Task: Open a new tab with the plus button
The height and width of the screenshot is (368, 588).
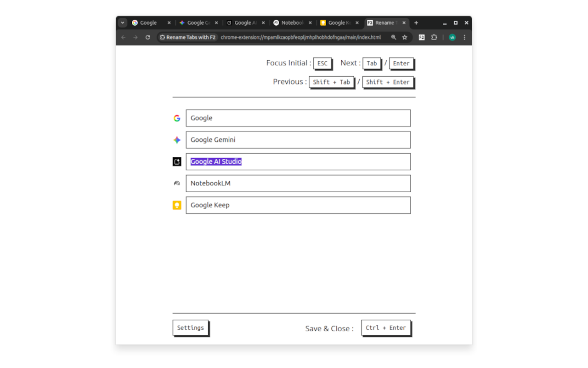Action: 416,23
